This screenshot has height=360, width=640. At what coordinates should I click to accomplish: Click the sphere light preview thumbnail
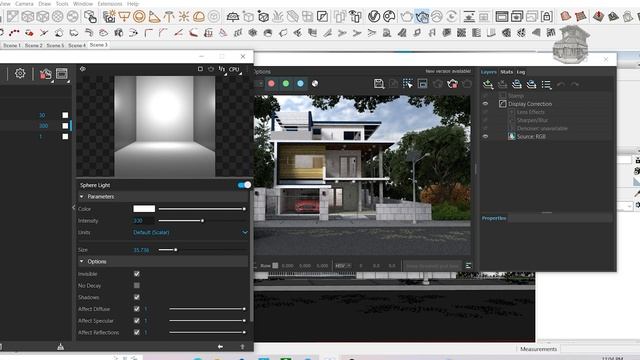coord(164,126)
